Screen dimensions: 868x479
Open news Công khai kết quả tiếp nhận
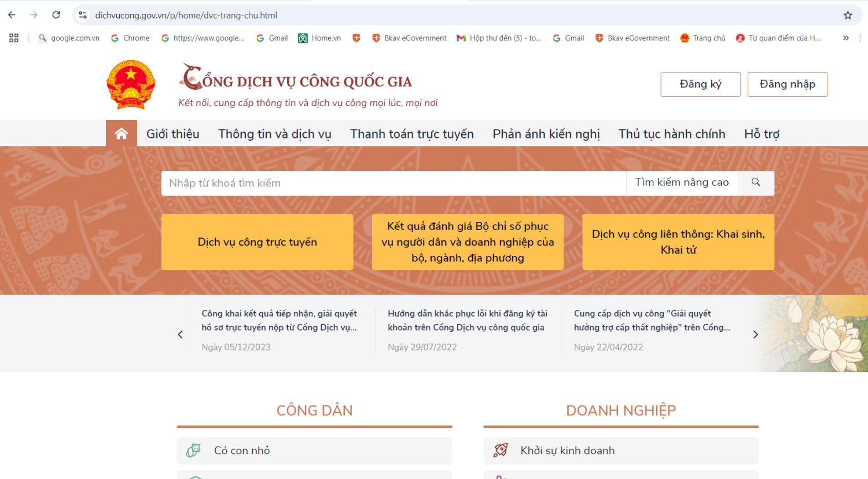[x=279, y=320]
